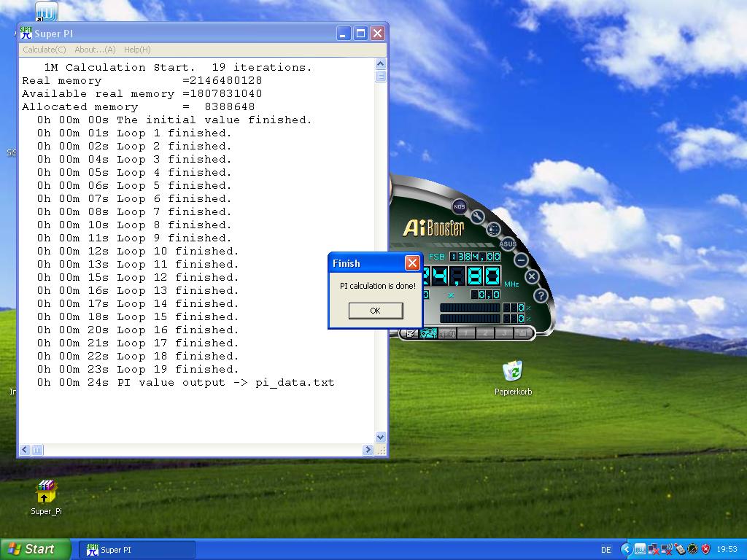Click the ASUS round button in AI Booster
The width and height of the screenshot is (747, 560).
pyautogui.click(x=508, y=244)
